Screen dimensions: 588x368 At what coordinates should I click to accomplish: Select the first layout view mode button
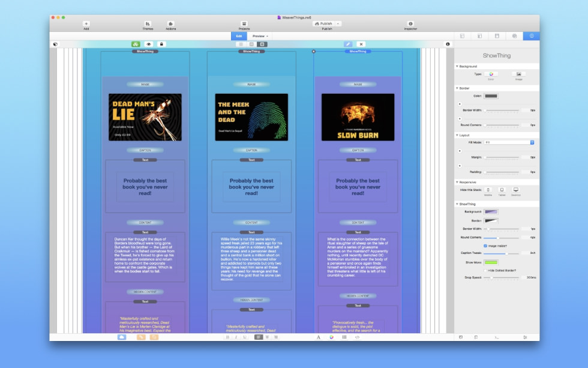[x=241, y=44]
